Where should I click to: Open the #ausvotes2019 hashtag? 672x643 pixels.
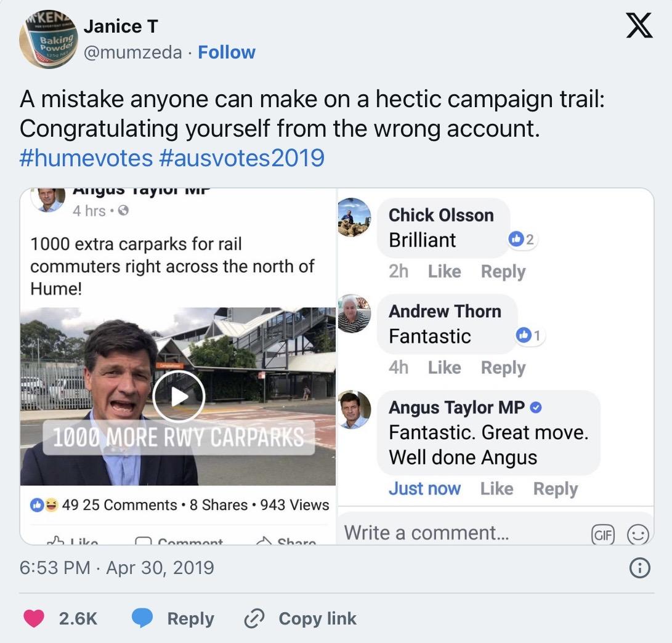[x=241, y=158]
